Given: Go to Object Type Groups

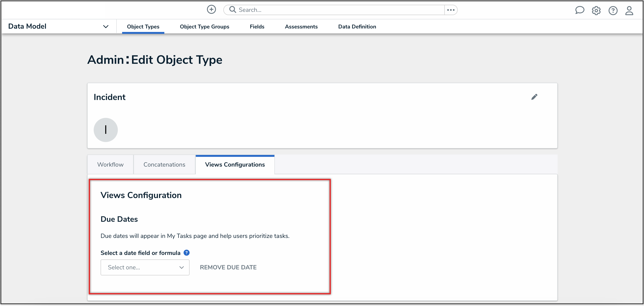Looking at the screenshot, I should pos(204,27).
